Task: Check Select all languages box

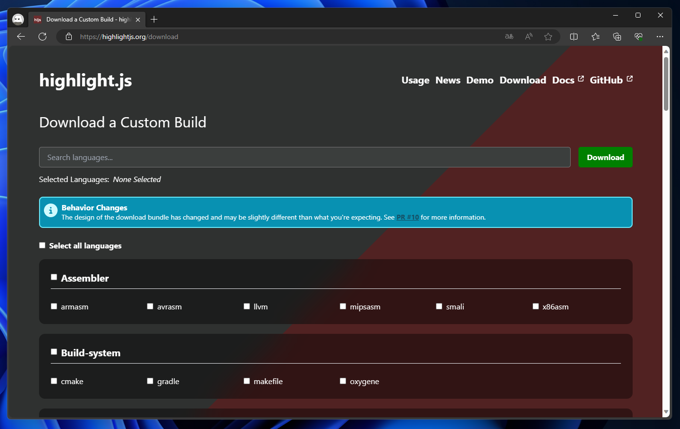Action: 42,246
